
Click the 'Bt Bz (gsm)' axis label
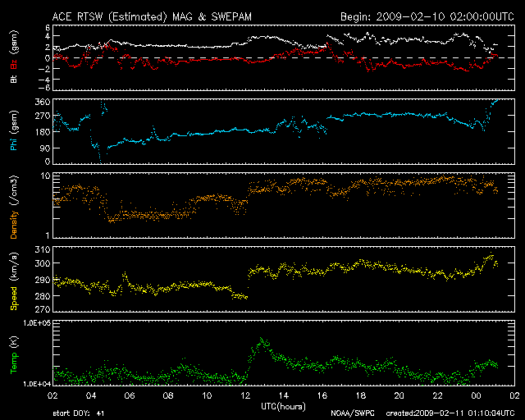[14, 57]
